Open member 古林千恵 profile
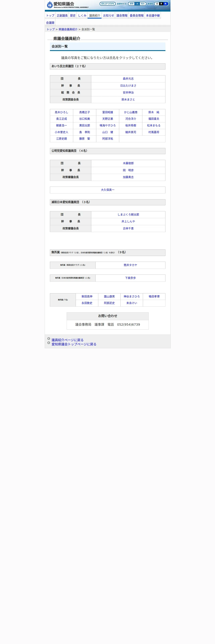The width and height of the screenshot is (215, 644). pos(128,229)
